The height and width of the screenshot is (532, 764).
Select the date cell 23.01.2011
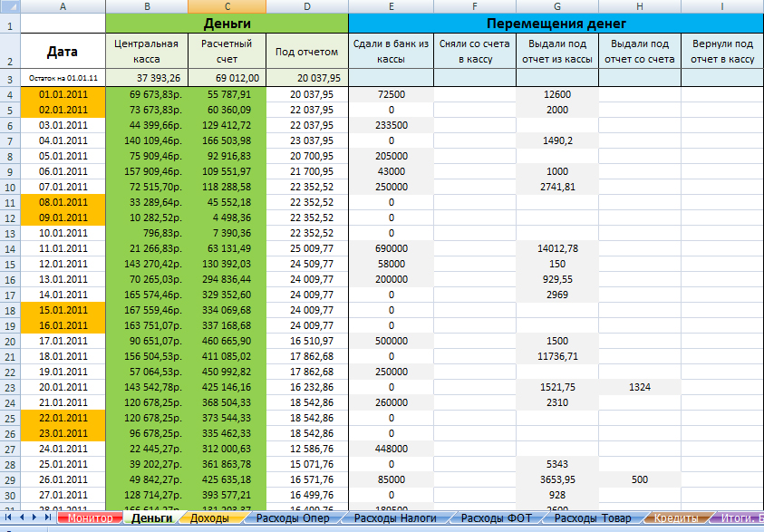coord(63,433)
